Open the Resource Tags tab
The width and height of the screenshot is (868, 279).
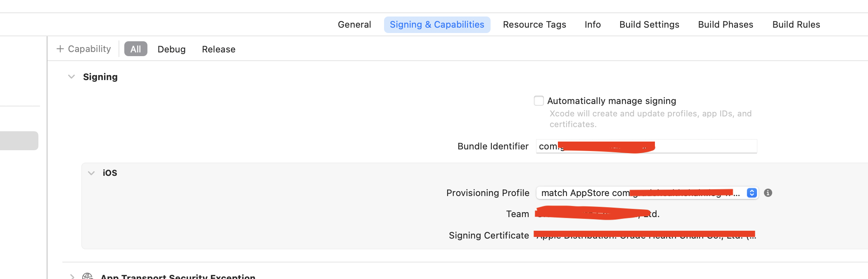pos(534,25)
